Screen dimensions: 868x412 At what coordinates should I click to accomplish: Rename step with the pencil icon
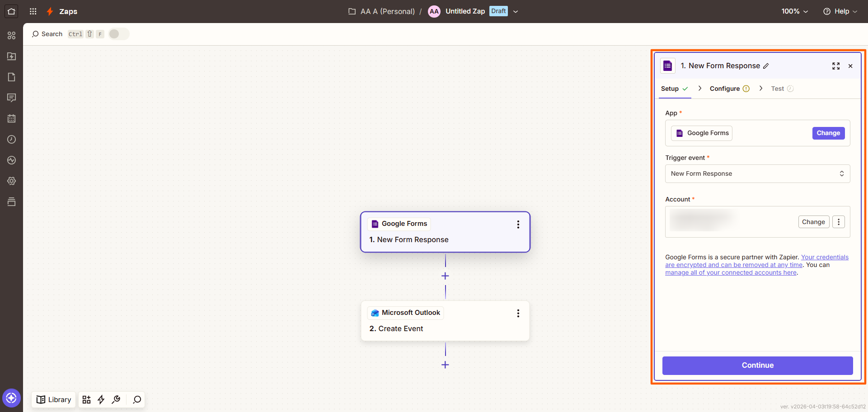(x=766, y=66)
